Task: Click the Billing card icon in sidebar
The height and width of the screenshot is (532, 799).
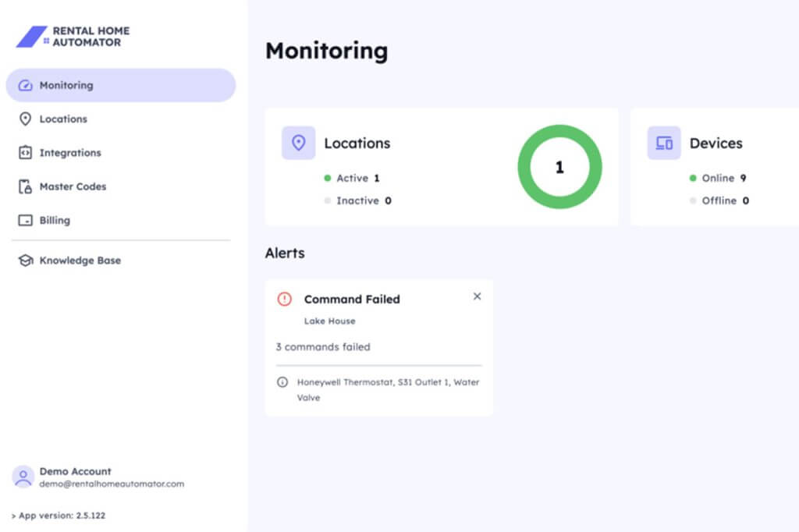Action: click(25, 221)
